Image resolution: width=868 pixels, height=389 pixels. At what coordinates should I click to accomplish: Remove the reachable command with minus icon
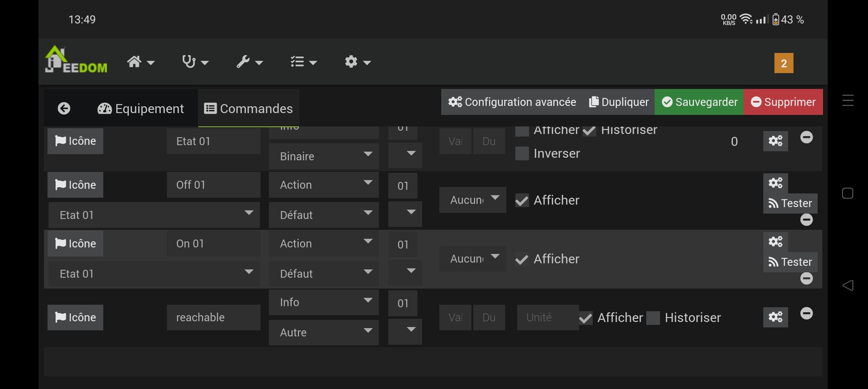point(806,313)
